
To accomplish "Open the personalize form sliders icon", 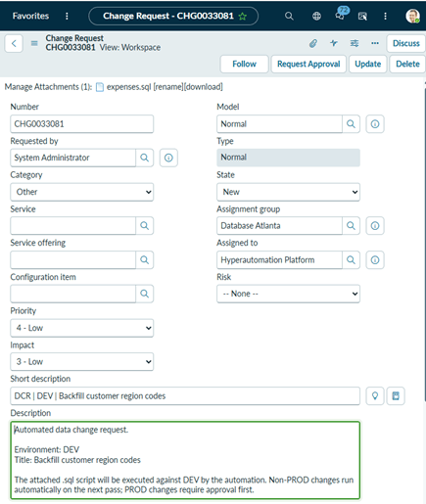I will tap(355, 43).
